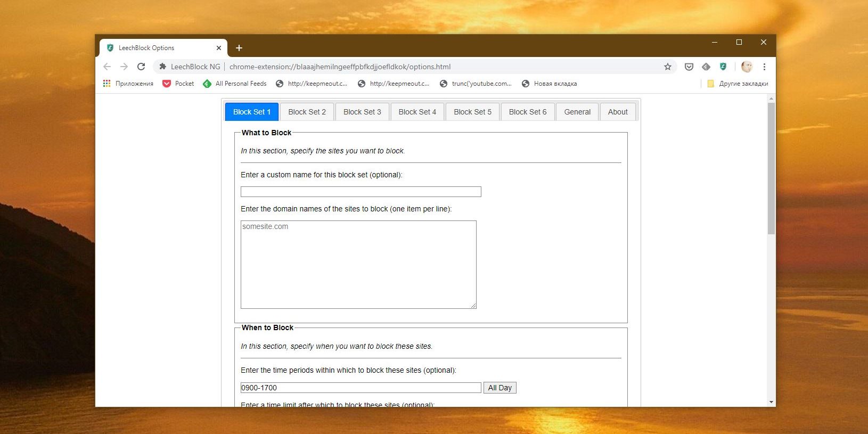Viewport: 868px width, 434px height.
Task: Open the user profile avatar
Action: [x=747, y=67]
